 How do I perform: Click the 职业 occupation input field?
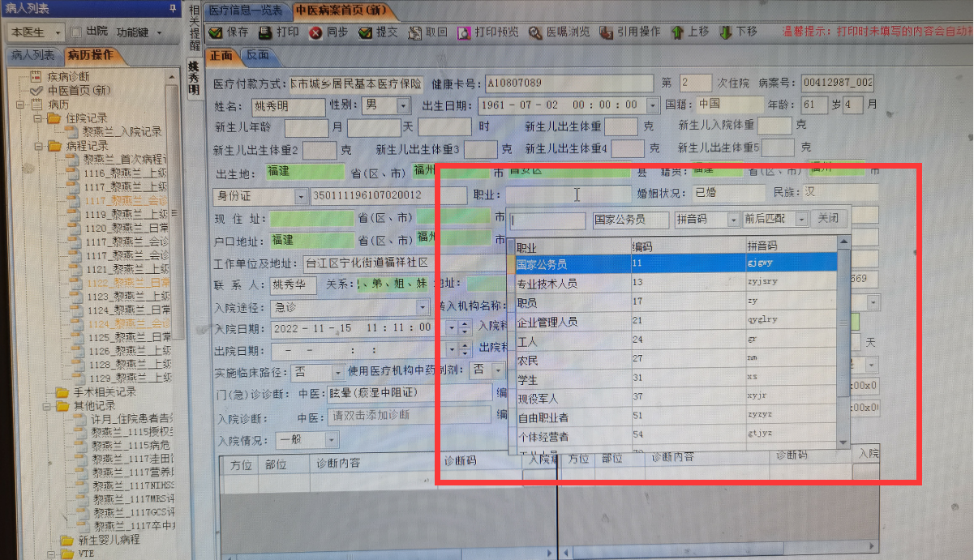point(567,195)
